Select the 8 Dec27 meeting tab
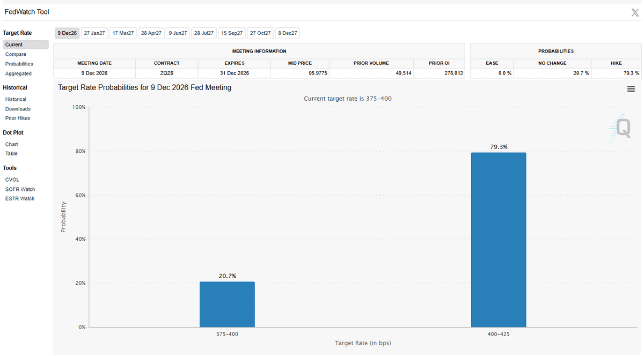The width and height of the screenshot is (644, 356). point(287,33)
